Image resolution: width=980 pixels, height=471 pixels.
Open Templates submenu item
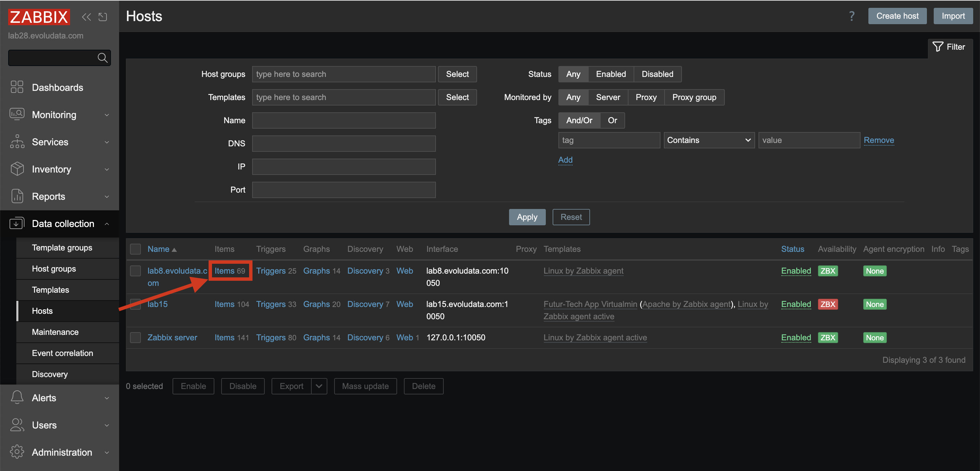68,290
